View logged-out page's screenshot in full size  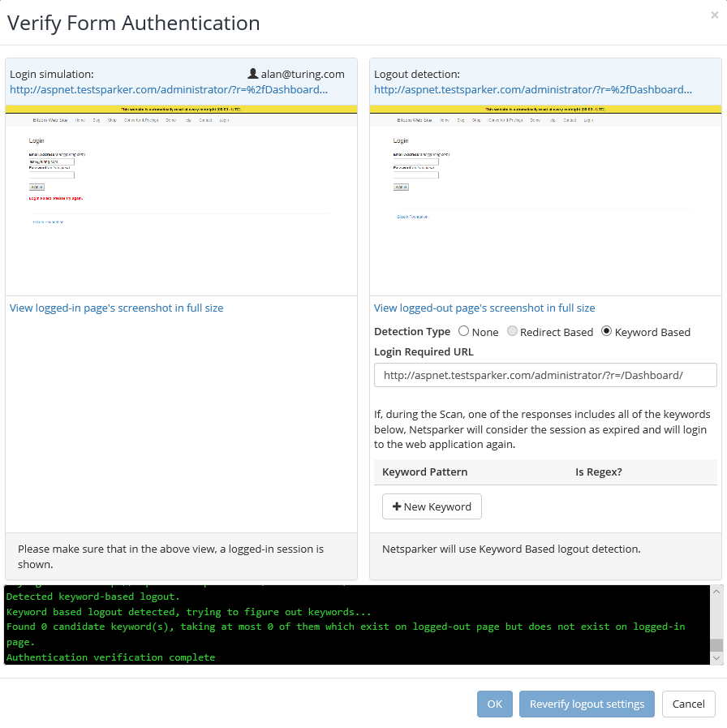(484, 308)
